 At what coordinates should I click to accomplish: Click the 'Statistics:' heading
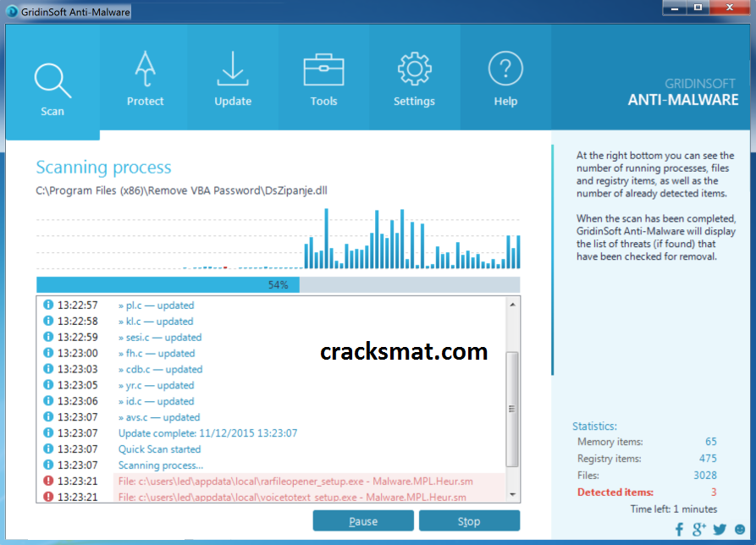pyautogui.click(x=594, y=426)
